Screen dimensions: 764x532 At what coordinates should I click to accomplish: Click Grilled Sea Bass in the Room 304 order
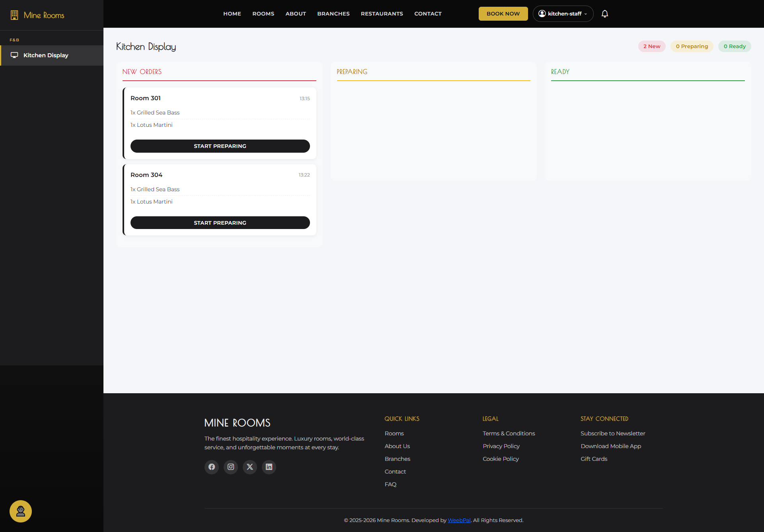[155, 189]
